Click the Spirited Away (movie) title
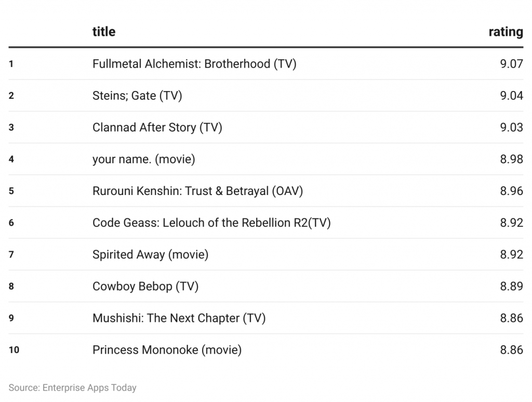The width and height of the screenshot is (532, 402). click(x=150, y=254)
